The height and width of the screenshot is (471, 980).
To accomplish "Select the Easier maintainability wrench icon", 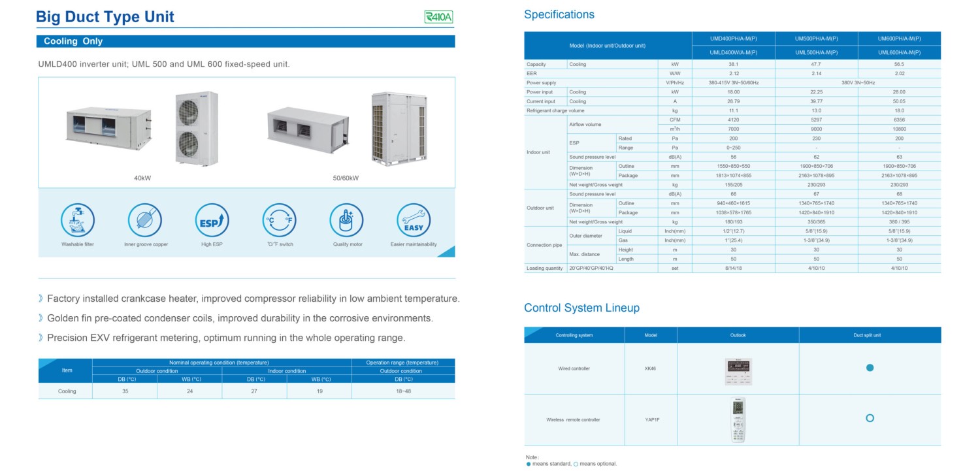I will pyautogui.click(x=414, y=219).
